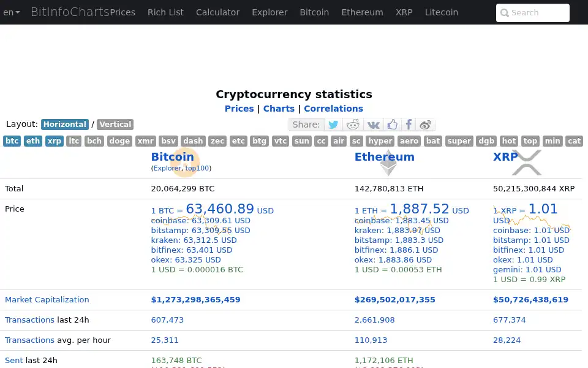Switch layout to Horizontal

65,125
